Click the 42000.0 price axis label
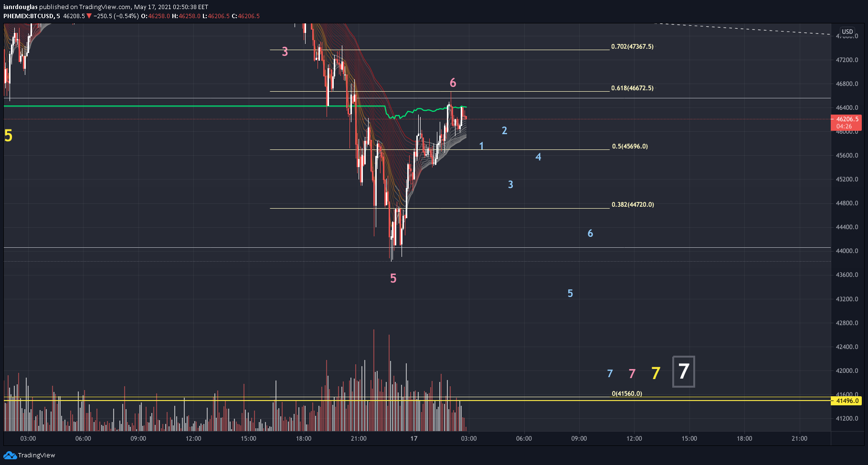Screen dimensions: 868x465 pyautogui.click(x=847, y=371)
